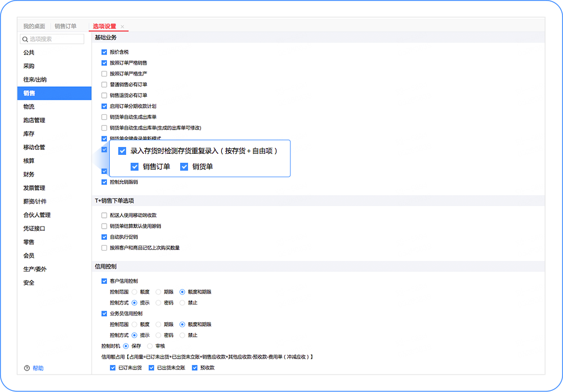The image size is (563, 392).
Task: Toggle the 报价含税 checkbox
Action: point(104,52)
